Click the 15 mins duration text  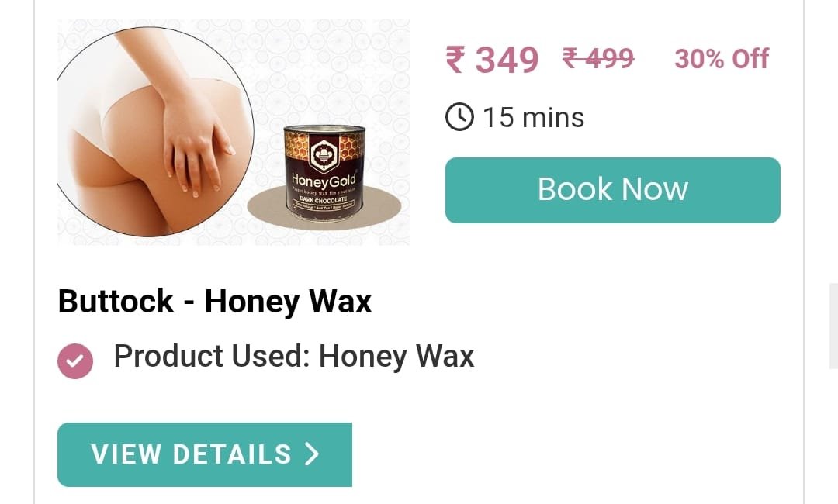(x=533, y=117)
